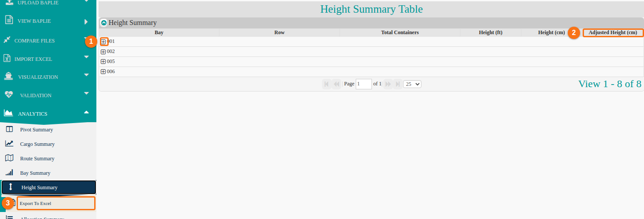This screenshot has width=644, height=219.
Task: Open rows-per-page dropdown showing 25
Action: (412, 84)
